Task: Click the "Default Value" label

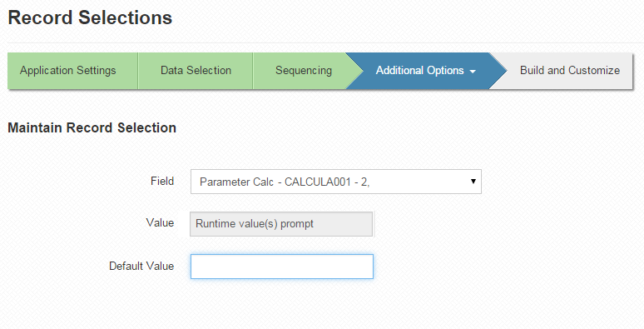Action: (x=141, y=266)
